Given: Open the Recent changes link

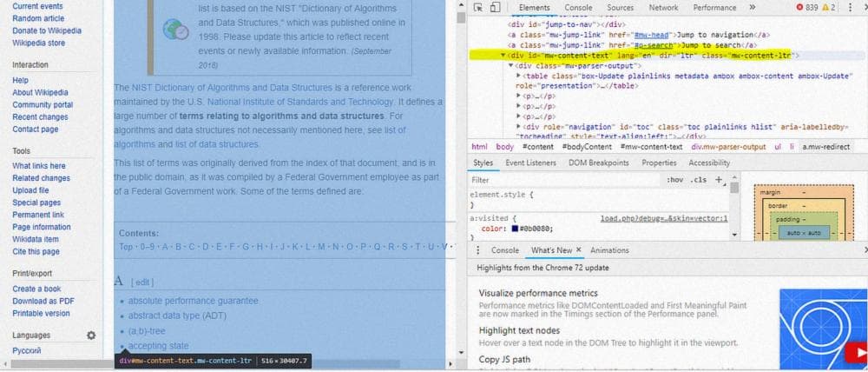Looking at the screenshot, I should point(40,117).
